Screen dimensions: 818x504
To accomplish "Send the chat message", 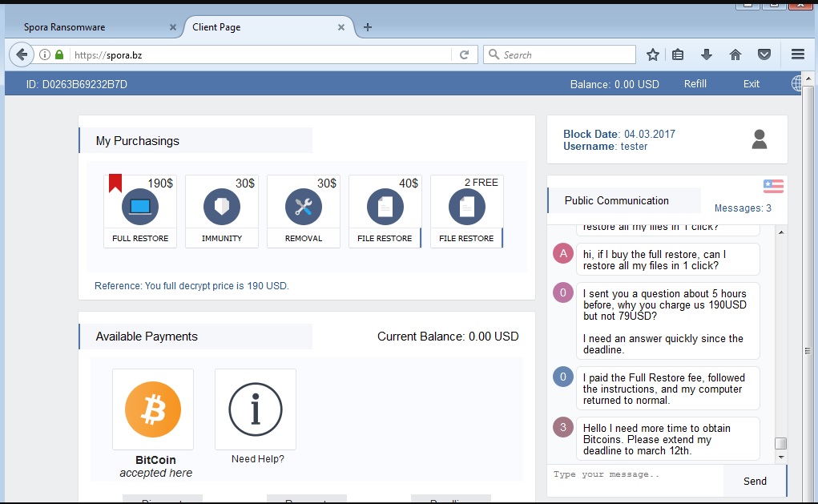I will tap(755, 481).
